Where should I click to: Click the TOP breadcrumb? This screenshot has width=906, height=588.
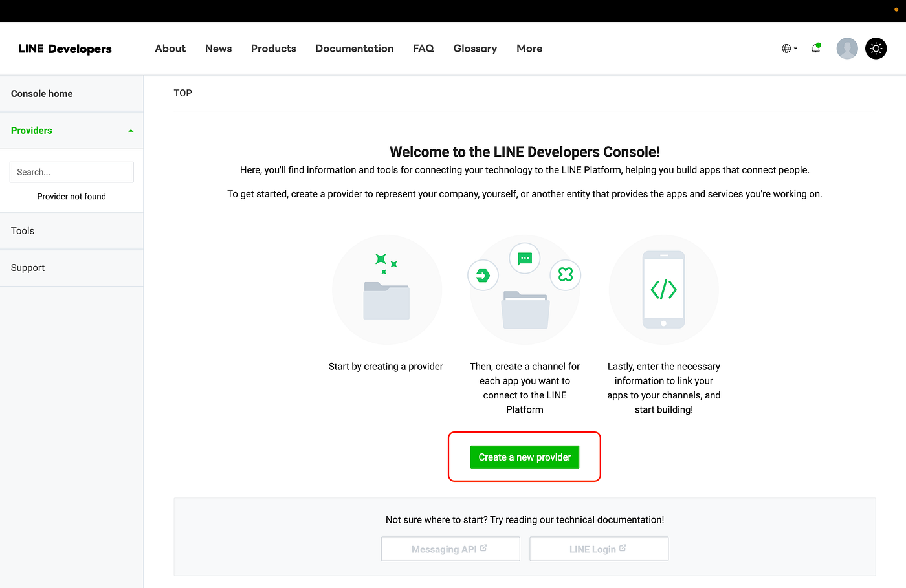[183, 93]
